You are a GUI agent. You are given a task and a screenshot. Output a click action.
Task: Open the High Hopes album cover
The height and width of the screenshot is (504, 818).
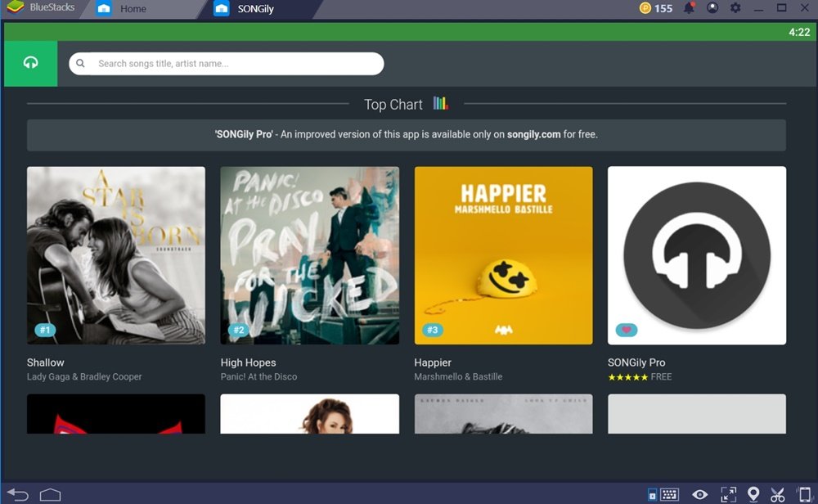click(x=310, y=255)
